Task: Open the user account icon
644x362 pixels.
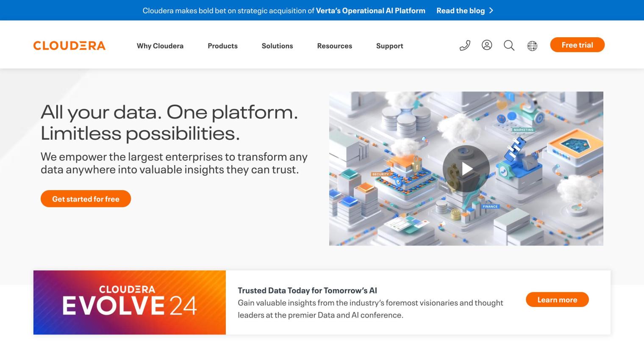Action: tap(487, 45)
